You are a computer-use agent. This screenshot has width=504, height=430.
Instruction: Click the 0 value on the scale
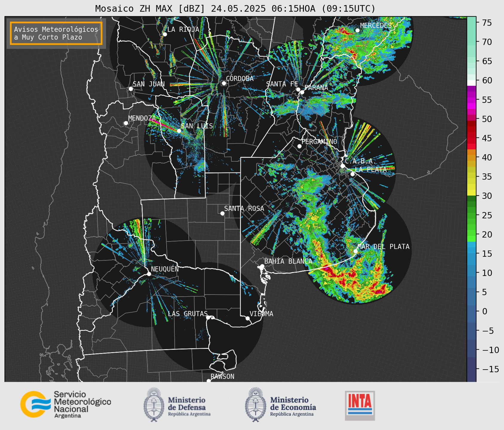point(485,311)
